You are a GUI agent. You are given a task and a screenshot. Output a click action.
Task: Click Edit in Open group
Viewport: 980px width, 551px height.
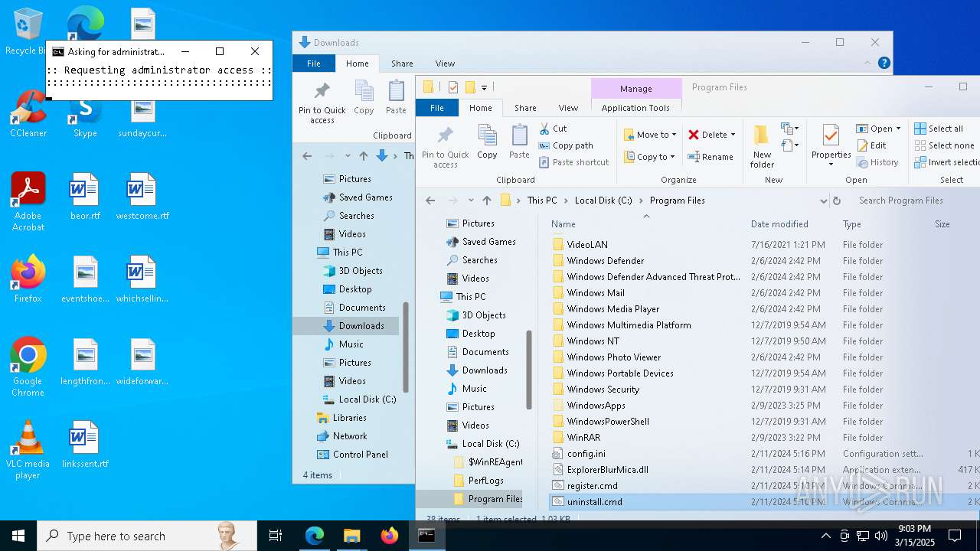[x=871, y=145]
